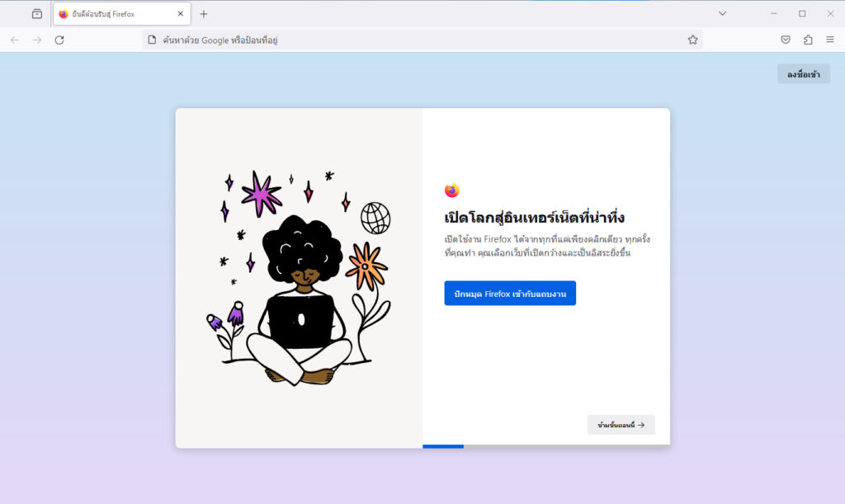The height and width of the screenshot is (504, 845).
Task: Click the page info icon in address bar
Action: pos(152,40)
